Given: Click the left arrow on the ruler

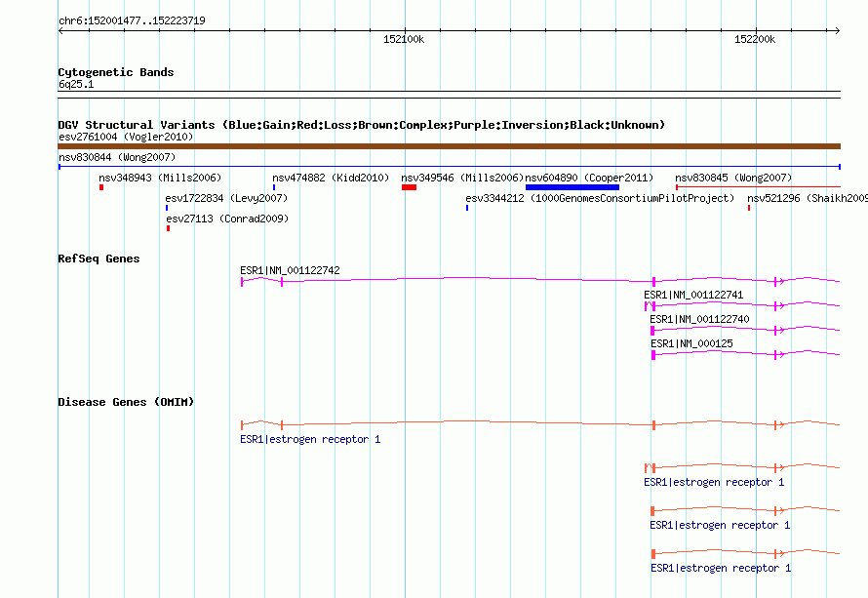Looking at the screenshot, I should point(60,31).
